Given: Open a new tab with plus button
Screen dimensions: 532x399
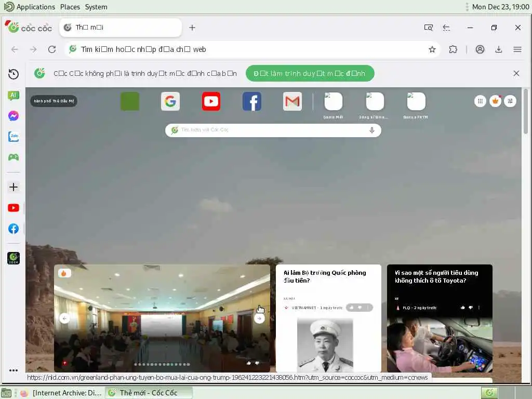Looking at the screenshot, I should point(192,28).
